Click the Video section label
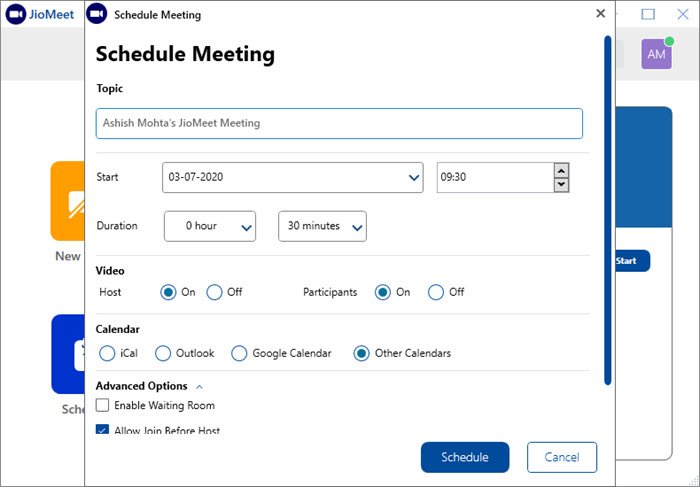 (110, 271)
